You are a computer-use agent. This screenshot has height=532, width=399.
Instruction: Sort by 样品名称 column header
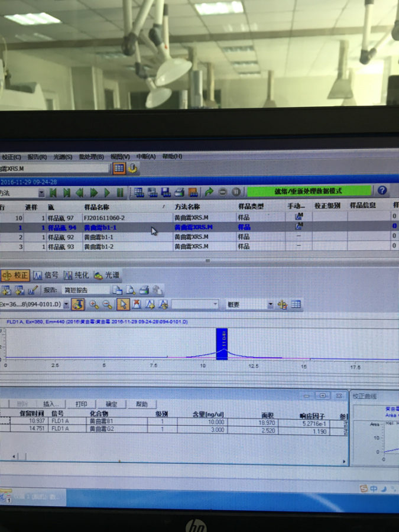click(97, 207)
